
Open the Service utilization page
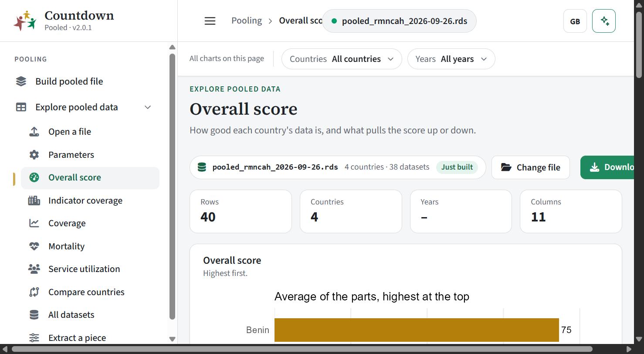[90, 269]
